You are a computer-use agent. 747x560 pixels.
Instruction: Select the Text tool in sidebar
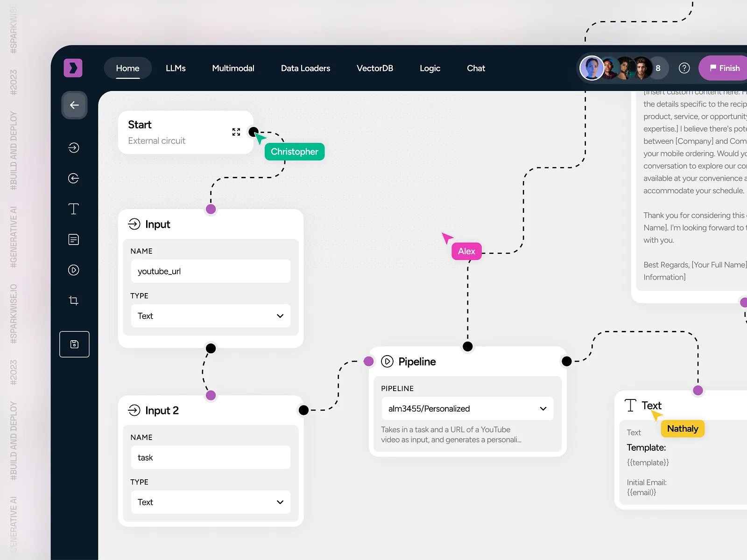74,209
